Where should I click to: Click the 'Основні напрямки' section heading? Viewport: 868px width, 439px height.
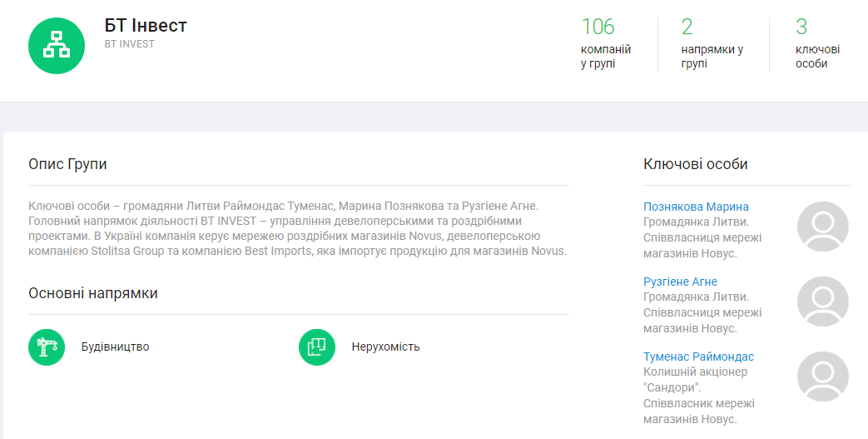tap(93, 293)
